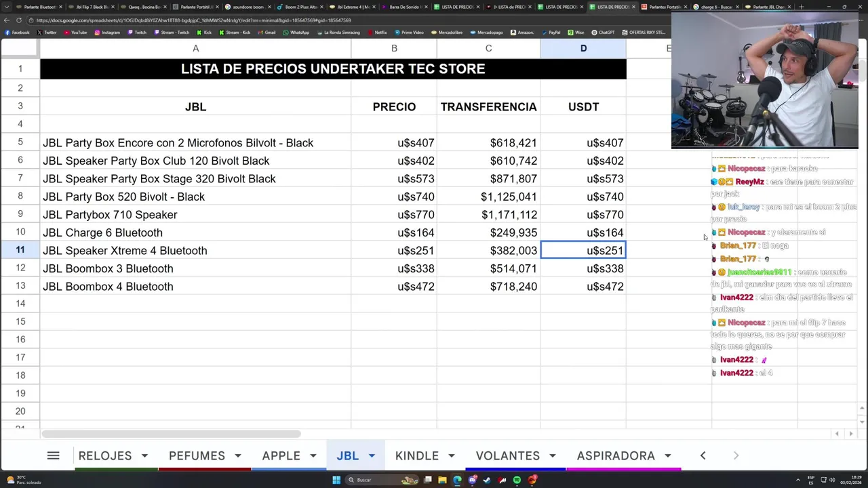Screen dimensions: 868x488
Task: Open the VOLANTES tab dropdown arrow
Action: 552,455
